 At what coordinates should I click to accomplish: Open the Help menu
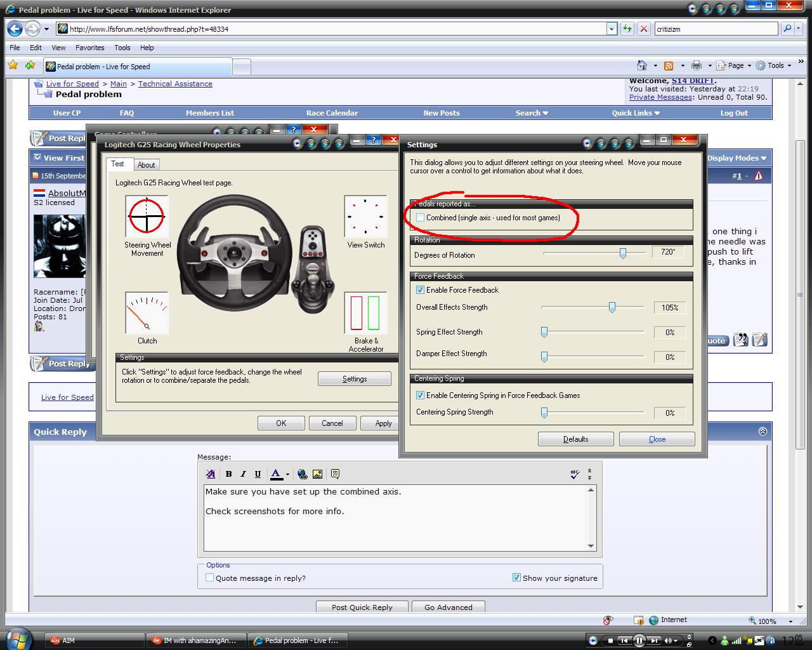147,48
